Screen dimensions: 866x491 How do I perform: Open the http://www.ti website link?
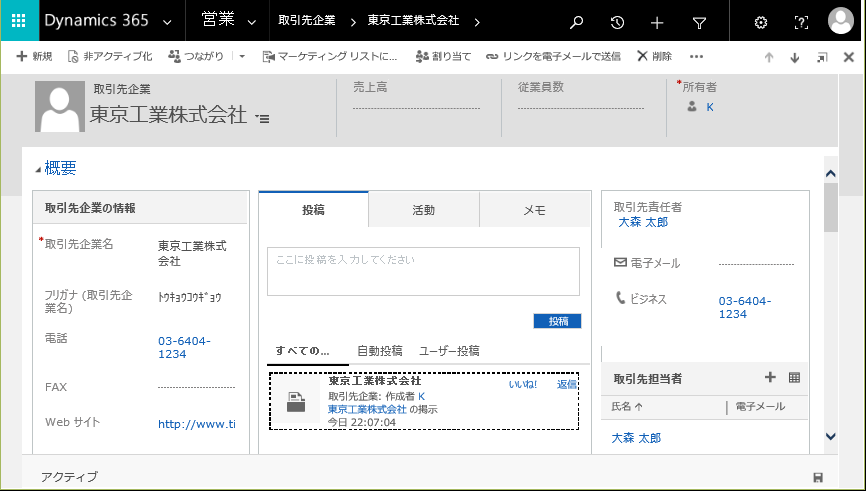pos(197,424)
